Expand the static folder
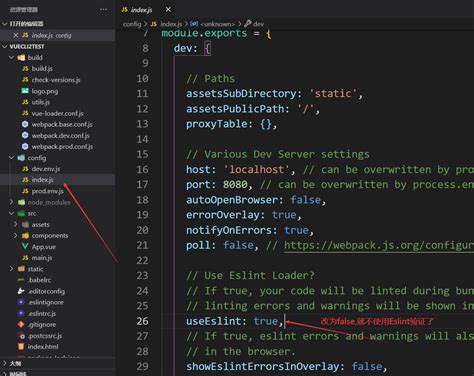 [x=11, y=269]
